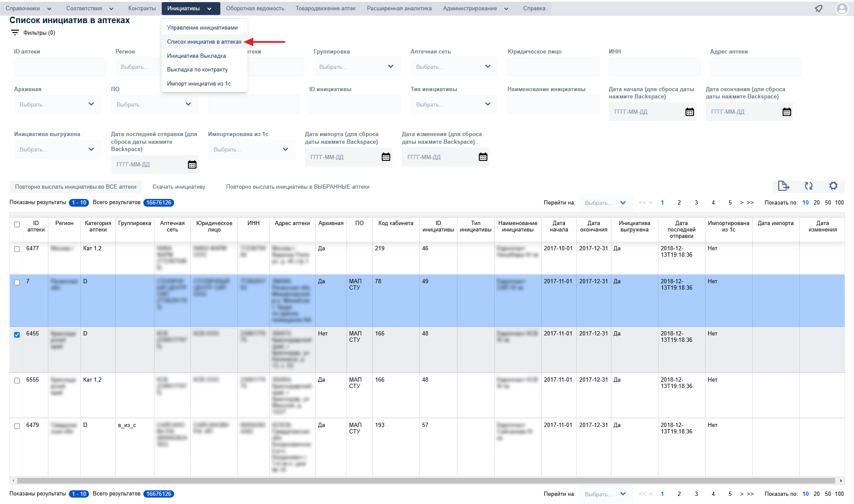Select Управление инициативами from dropdown menu
Screen dimensions: 854x504
point(202,27)
